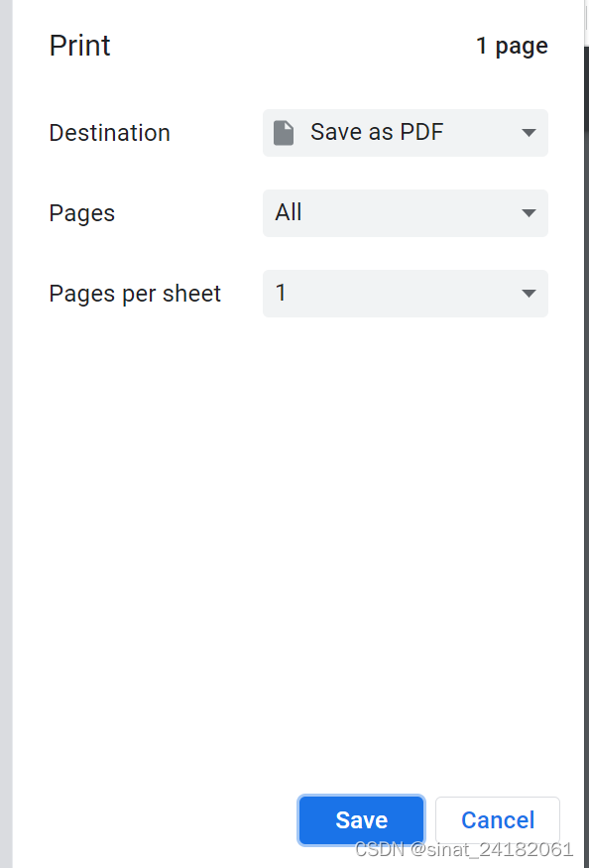This screenshot has height=868, width=589.
Task: Click the Save button
Action: [361, 819]
